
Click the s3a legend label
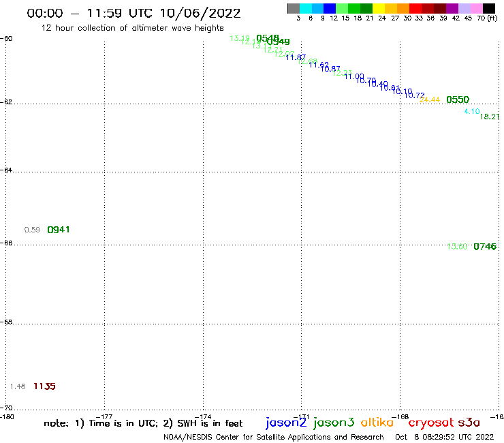tap(469, 423)
